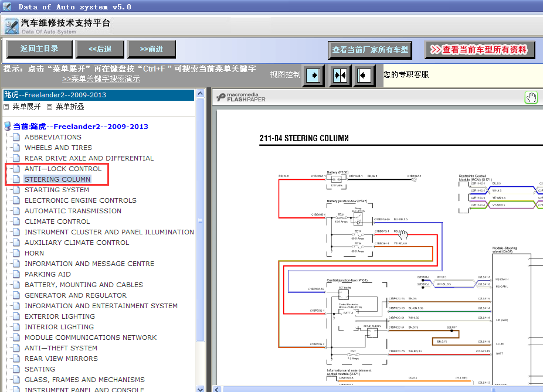Image resolution: width=543 pixels, height=392 pixels.
Task: Click the <<后退 back button
Action: click(x=100, y=49)
